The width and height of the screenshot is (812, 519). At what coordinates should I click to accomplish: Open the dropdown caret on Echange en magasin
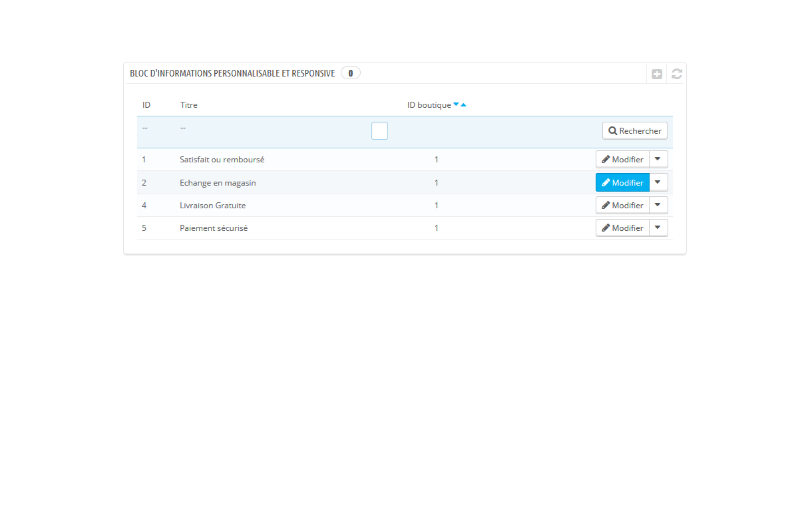click(658, 182)
